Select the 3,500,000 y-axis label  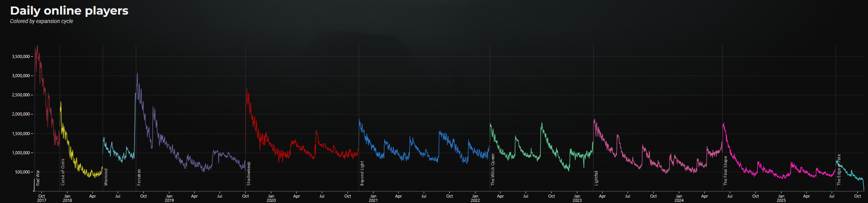pyautogui.click(x=21, y=56)
